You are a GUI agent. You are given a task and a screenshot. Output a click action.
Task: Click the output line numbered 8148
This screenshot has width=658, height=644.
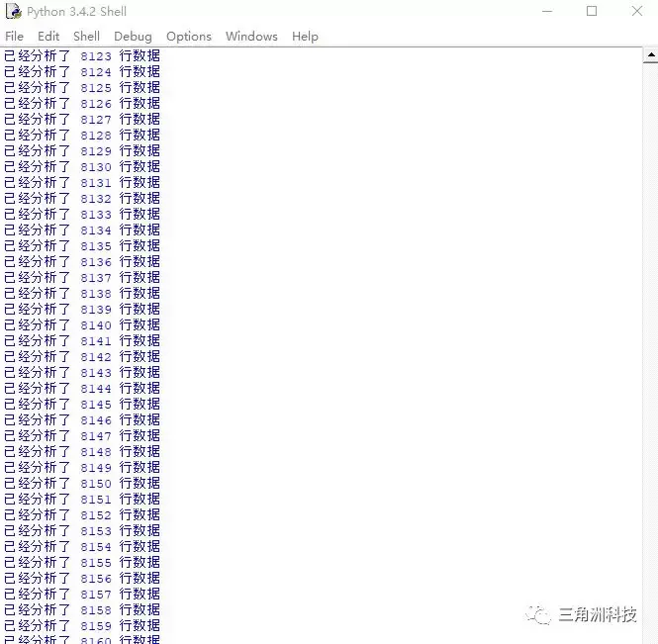[x=82, y=451]
